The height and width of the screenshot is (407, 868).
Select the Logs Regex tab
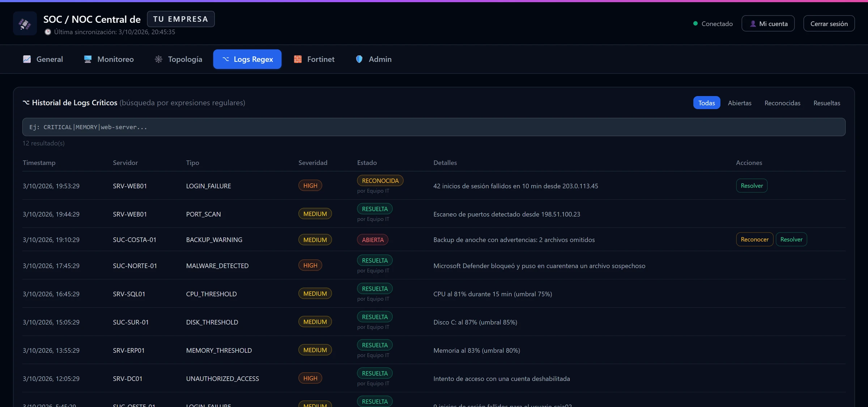pos(247,59)
